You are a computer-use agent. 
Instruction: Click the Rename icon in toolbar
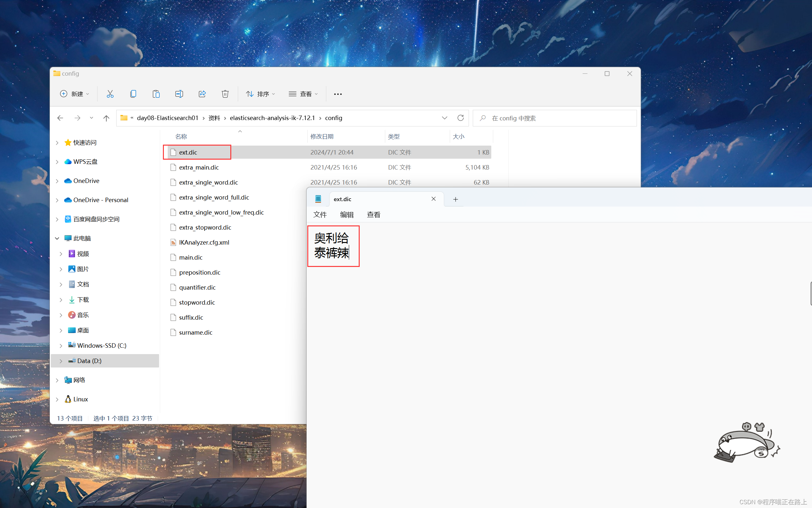pos(179,94)
